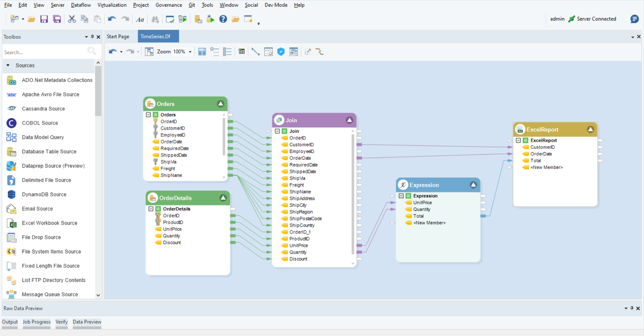Click the diagonal link line tool icon
The width and height of the screenshot is (644, 336).
[255, 52]
